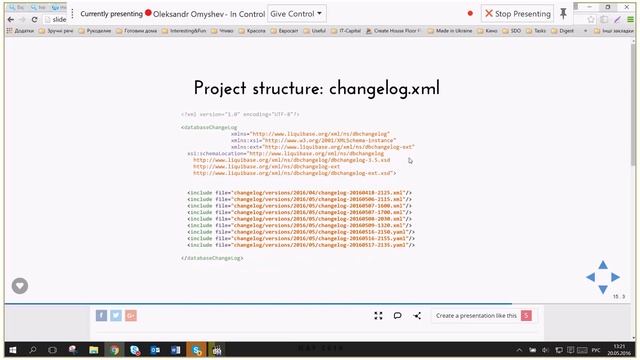Share on Twitter via the Twitter icon

(x=116, y=316)
